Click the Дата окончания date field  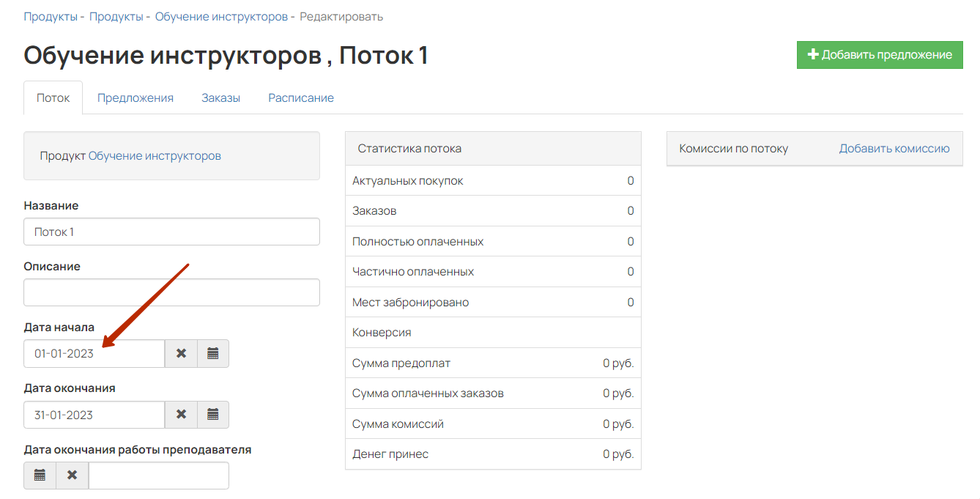(x=94, y=415)
